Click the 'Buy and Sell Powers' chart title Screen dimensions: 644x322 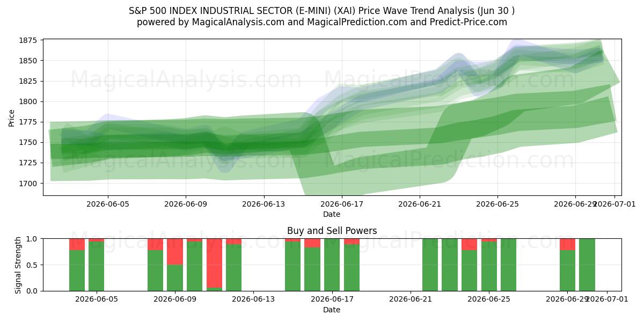click(x=332, y=231)
